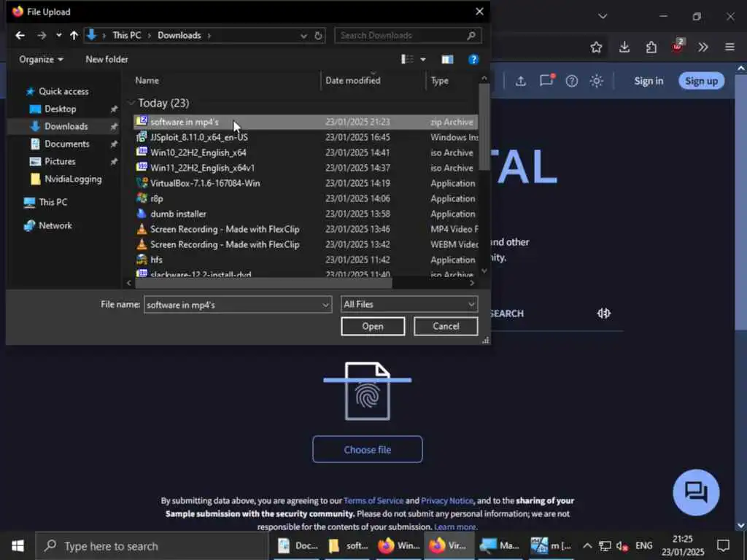Viewport: 747px width, 560px height.
Task: Click the vertical scrollbar of file list
Action: (484, 127)
